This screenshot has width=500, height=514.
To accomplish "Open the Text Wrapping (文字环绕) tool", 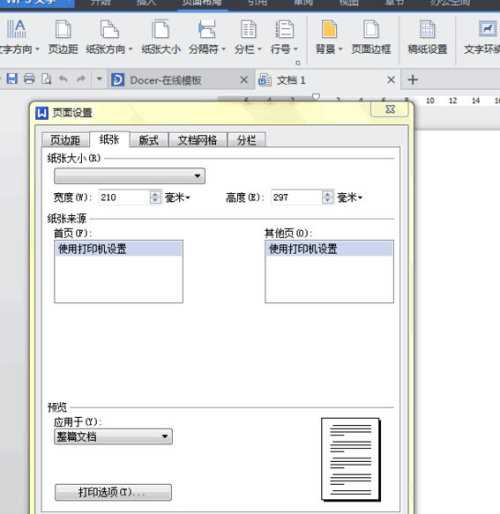I will pos(482,37).
